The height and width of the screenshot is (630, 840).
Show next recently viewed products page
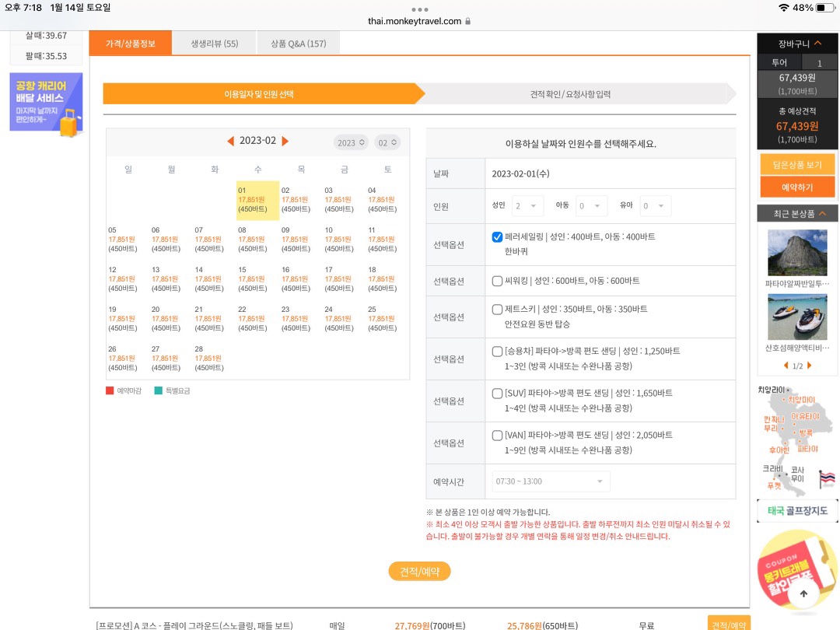(x=810, y=366)
